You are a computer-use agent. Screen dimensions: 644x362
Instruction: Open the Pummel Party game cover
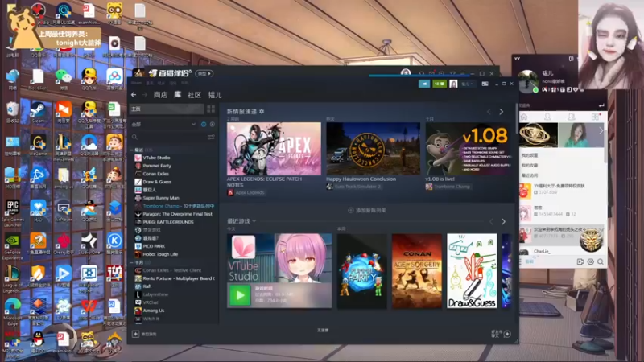tap(361, 271)
